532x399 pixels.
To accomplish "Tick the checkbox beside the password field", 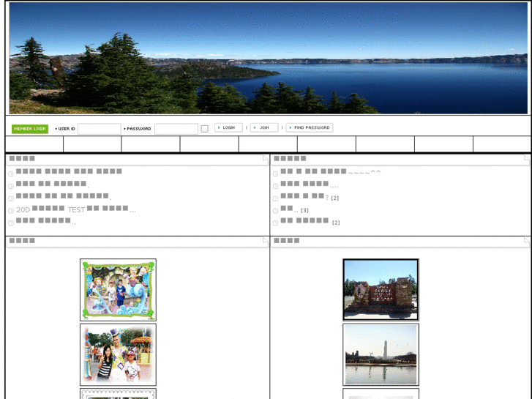I will (x=205, y=129).
